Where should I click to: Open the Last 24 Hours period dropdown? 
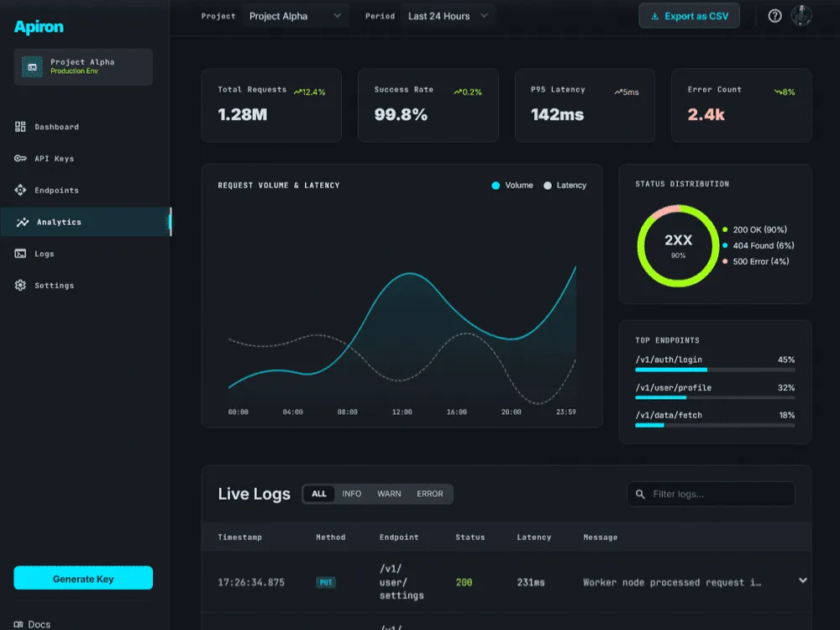(x=448, y=16)
